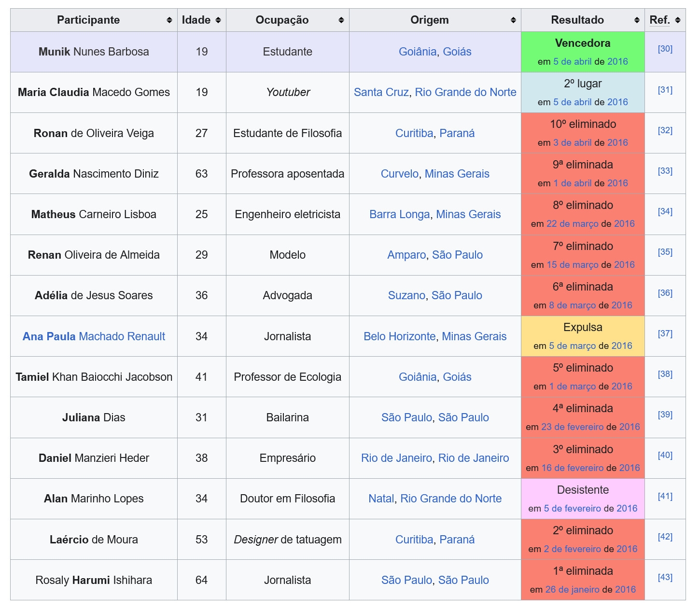Click the Suzano origin link
The width and height of the screenshot is (700, 610).
(x=406, y=295)
